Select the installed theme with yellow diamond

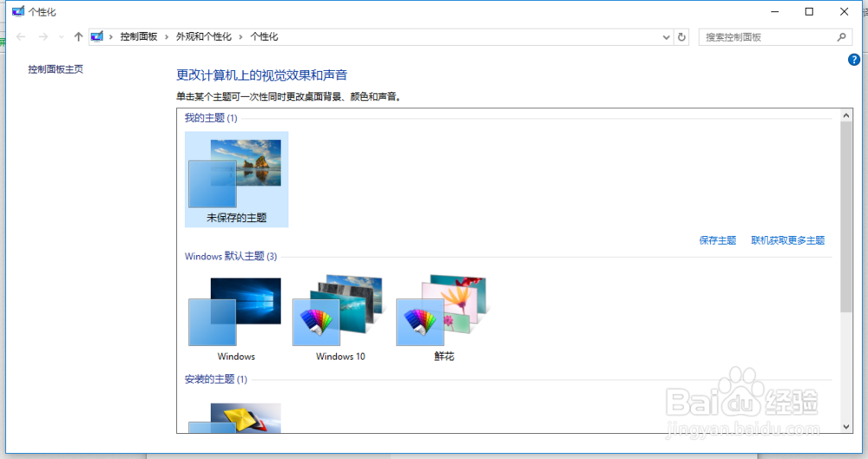236,417
